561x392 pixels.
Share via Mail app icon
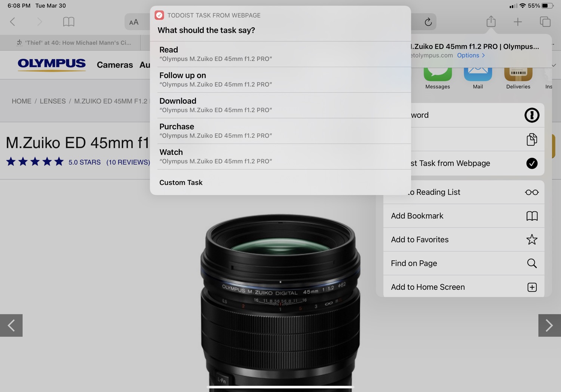[478, 74]
